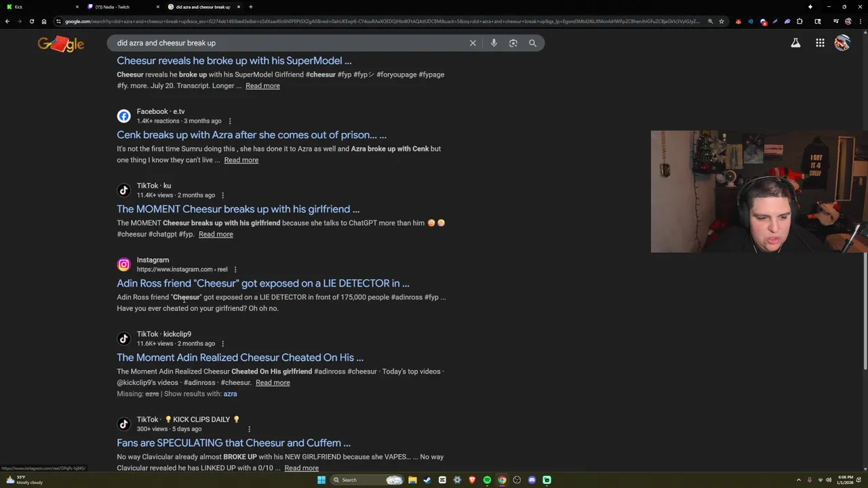The height and width of the screenshot is (488, 868).
Task: Open more options for the Instagram result
Action: click(235, 270)
